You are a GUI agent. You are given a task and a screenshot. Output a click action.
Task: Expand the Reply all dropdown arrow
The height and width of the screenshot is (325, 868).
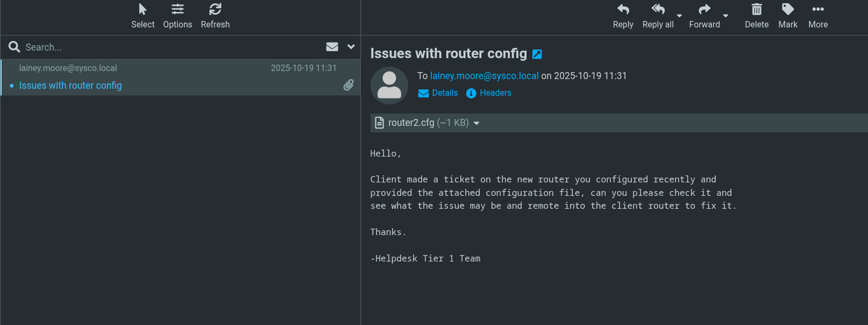(x=679, y=16)
